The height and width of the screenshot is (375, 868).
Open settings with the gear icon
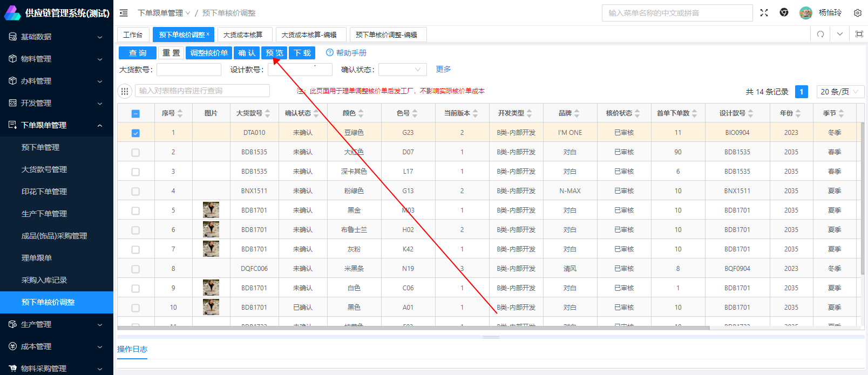pyautogui.click(x=857, y=13)
